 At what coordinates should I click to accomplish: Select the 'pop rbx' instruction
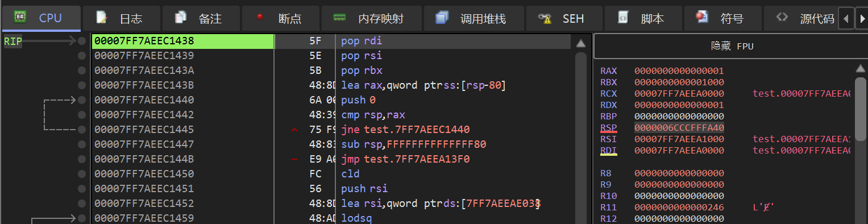coord(361,70)
